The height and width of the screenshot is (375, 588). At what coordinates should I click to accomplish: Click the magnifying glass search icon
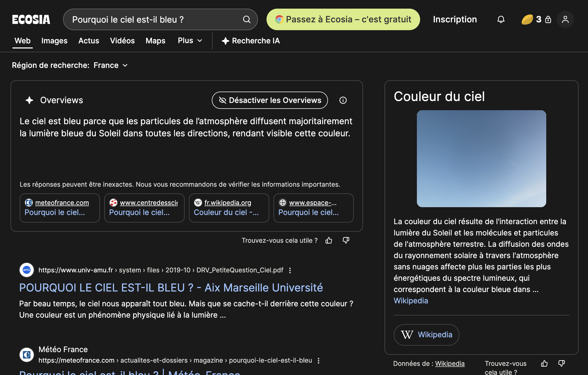(x=247, y=19)
